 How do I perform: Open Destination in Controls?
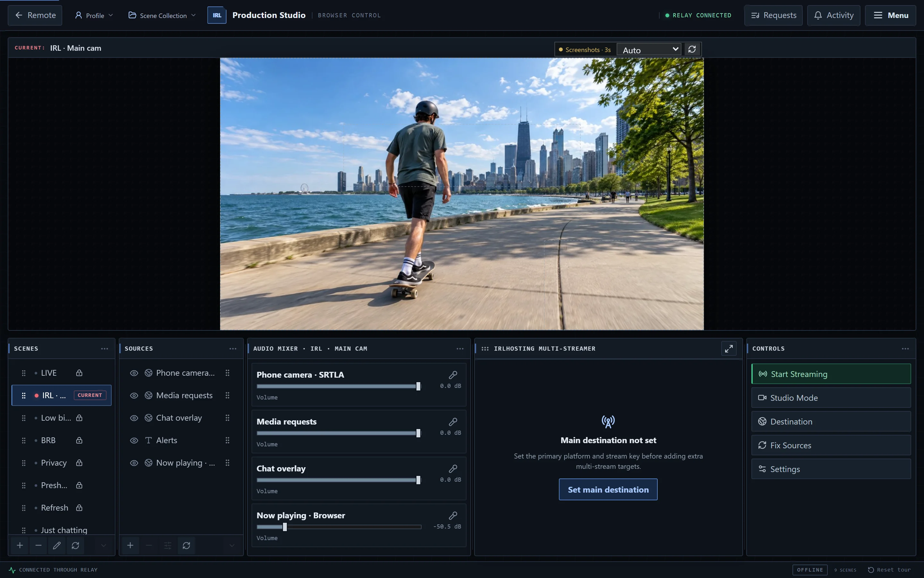tap(831, 421)
